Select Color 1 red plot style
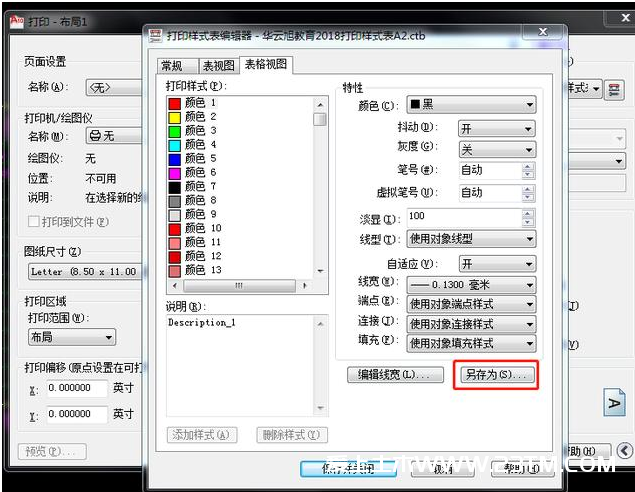 (193, 103)
